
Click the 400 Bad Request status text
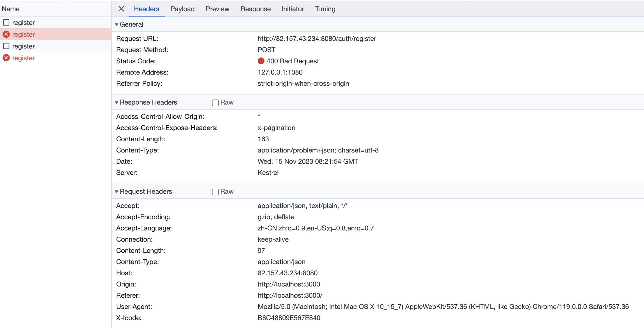click(293, 61)
